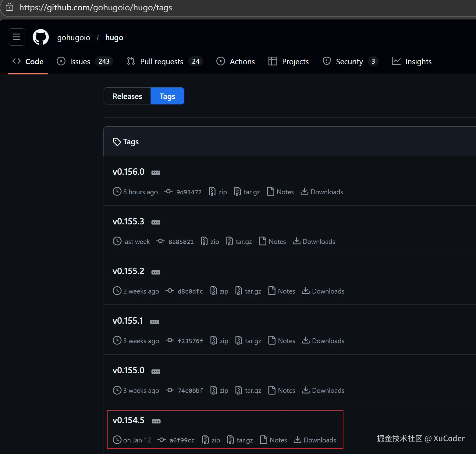
Task: Download v0.156.0 zip archive
Action: tap(218, 192)
